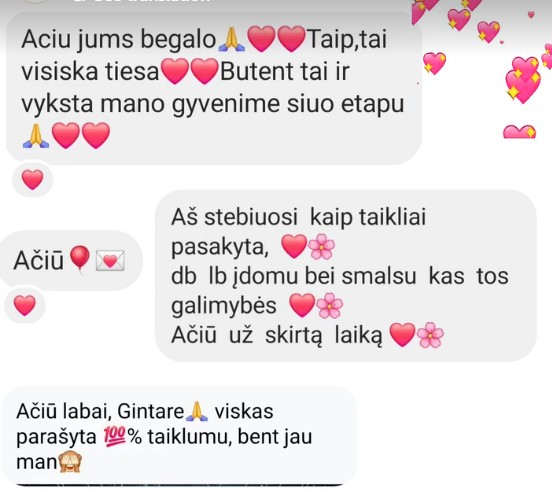Click the word 'galimybės' in the message

pyautogui.click(x=224, y=306)
